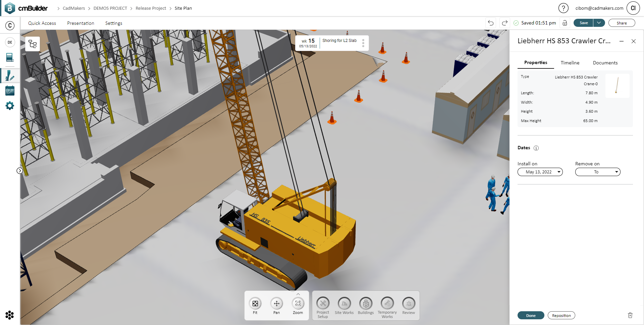Viewport: 644px width, 325px height.
Task: Minimize the Liebherr crane properties panel
Action: pos(622,41)
